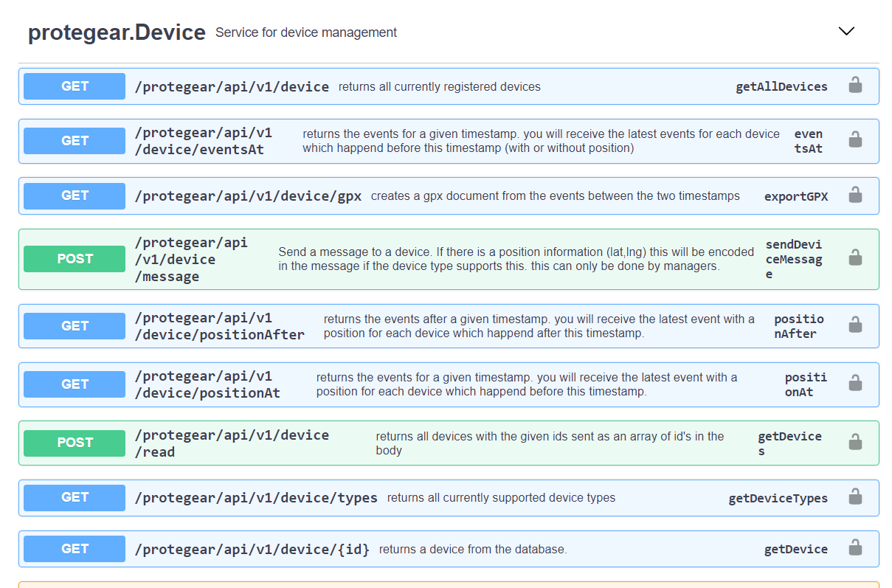
Task: Collapse the protegear.Device section chevron
Action: coord(846,31)
